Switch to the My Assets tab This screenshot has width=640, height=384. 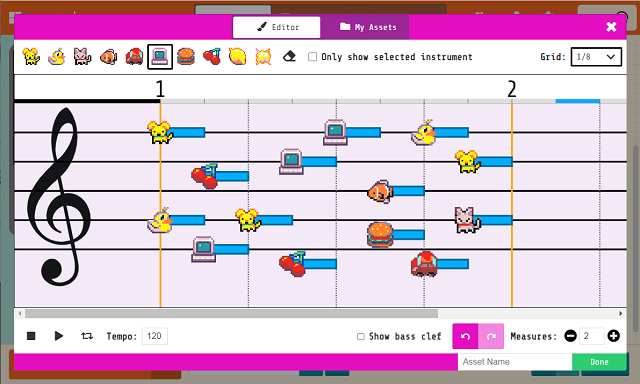pyautogui.click(x=364, y=27)
